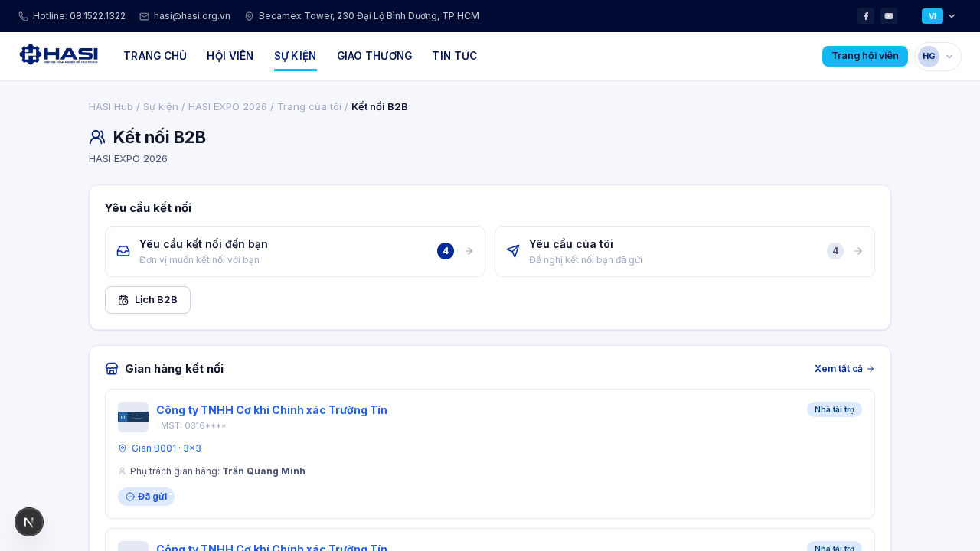
Task: Open Yêu cầu kết nối đến bạn card
Action: click(x=295, y=251)
